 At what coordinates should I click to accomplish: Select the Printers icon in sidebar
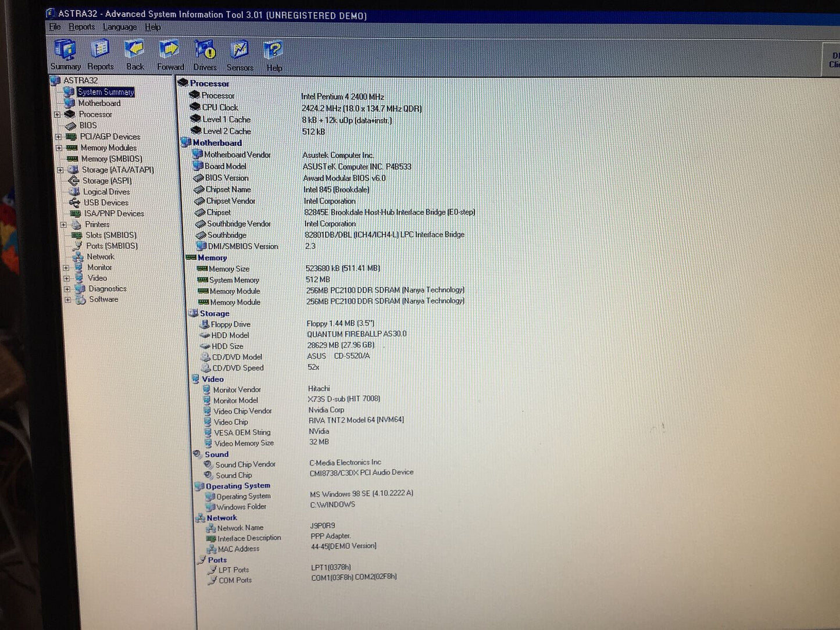tap(80, 224)
